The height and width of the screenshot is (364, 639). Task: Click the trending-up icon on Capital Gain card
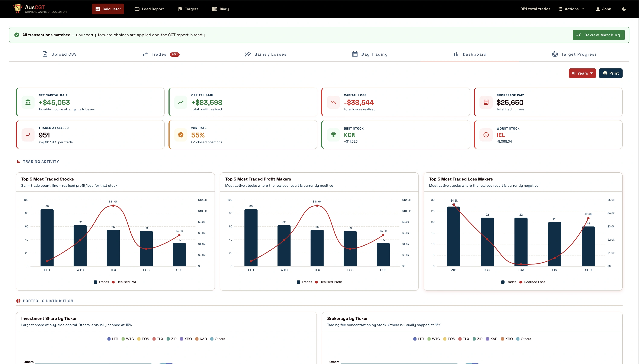181,102
